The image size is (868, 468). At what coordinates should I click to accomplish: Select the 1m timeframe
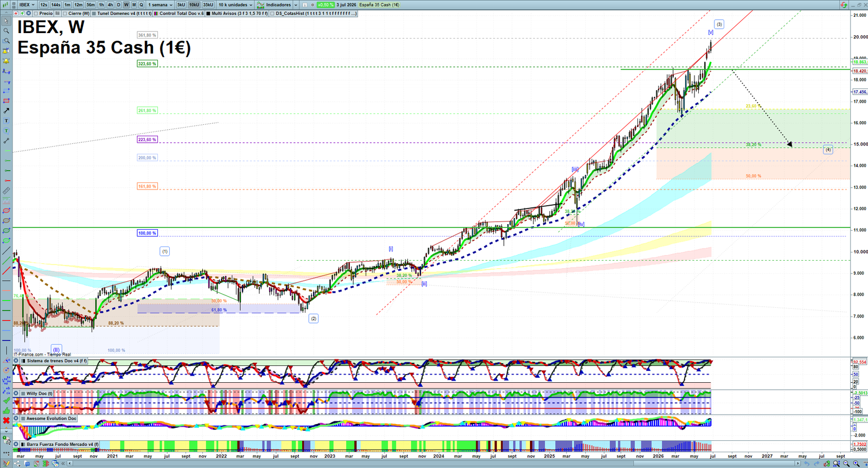pyautogui.click(x=67, y=4)
